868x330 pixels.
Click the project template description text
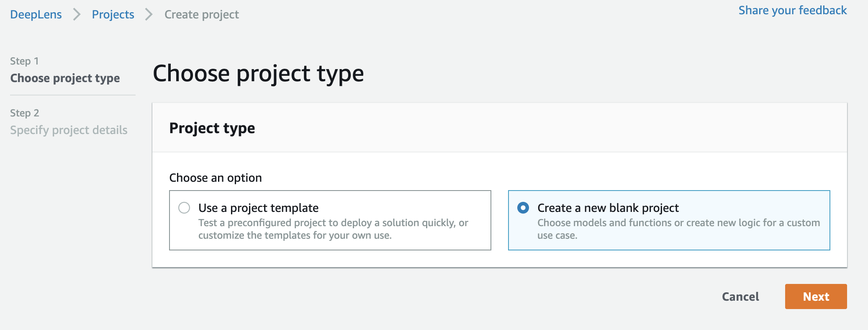pyautogui.click(x=333, y=229)
